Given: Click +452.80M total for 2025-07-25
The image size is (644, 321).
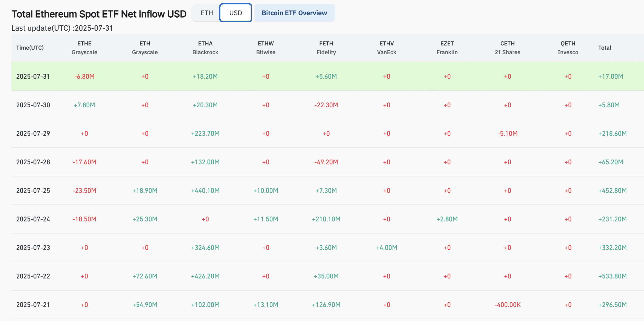Looking at the screenshot, I should [612, 191].
